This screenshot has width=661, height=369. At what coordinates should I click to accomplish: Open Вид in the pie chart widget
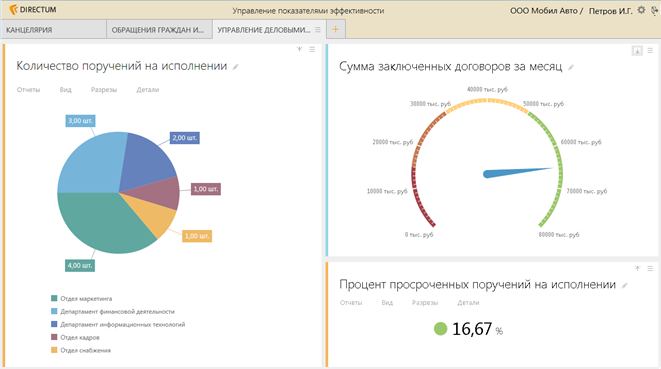click(65, 89)
